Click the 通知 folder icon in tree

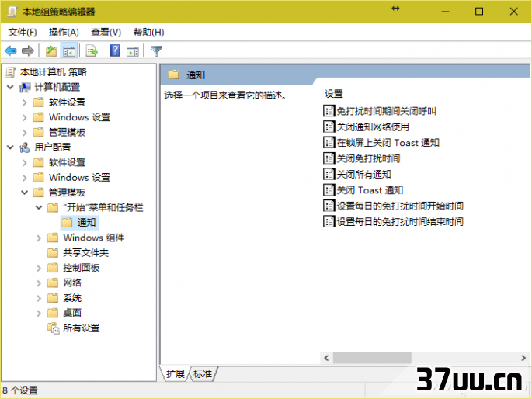click(67, 222)
